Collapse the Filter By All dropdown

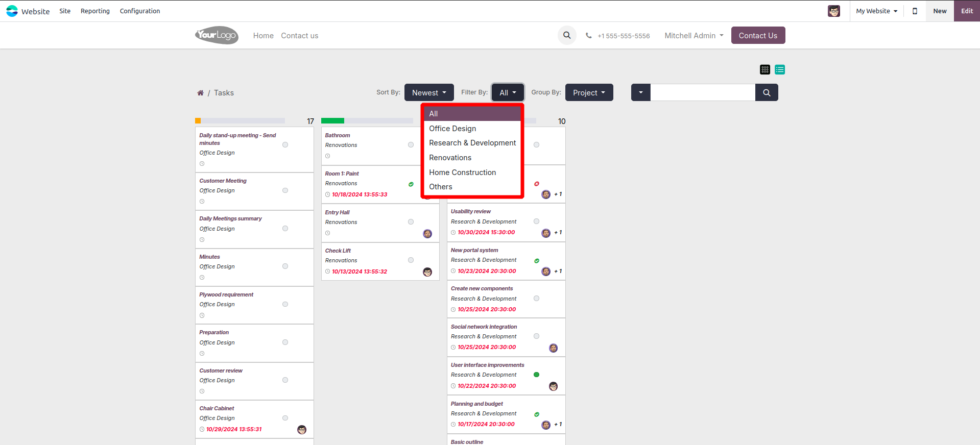[508, 92]
